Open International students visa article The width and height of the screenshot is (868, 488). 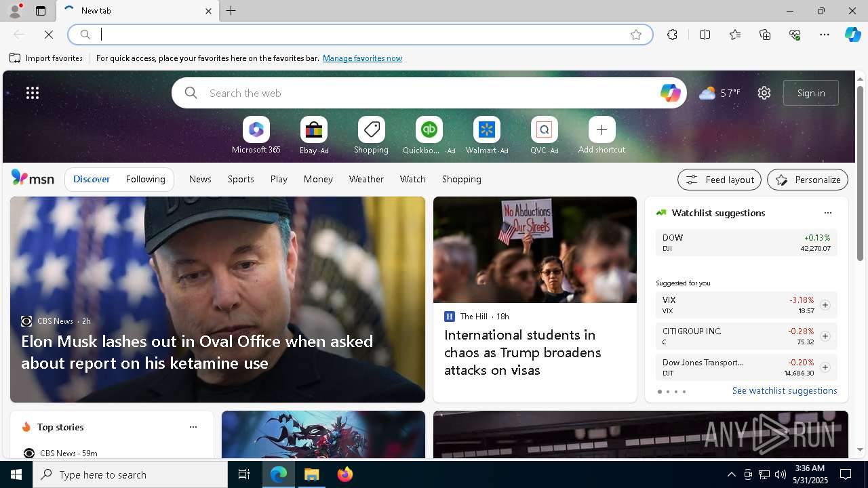click(523, 352)
